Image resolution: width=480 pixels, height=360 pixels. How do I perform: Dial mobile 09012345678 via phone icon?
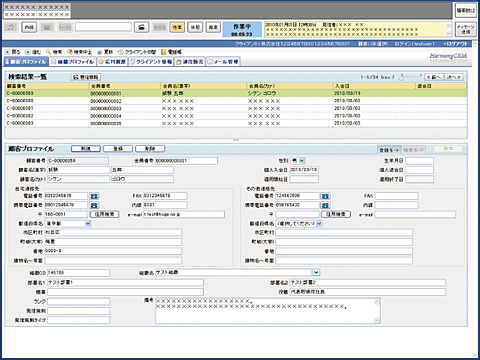[x=94, y=205]
